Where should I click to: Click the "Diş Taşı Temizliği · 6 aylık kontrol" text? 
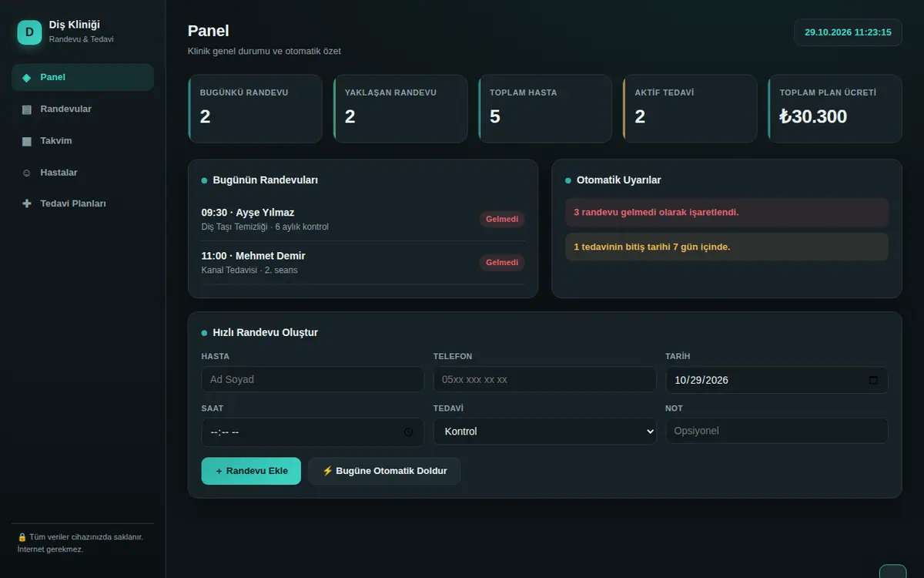click(x=265, y=227)
